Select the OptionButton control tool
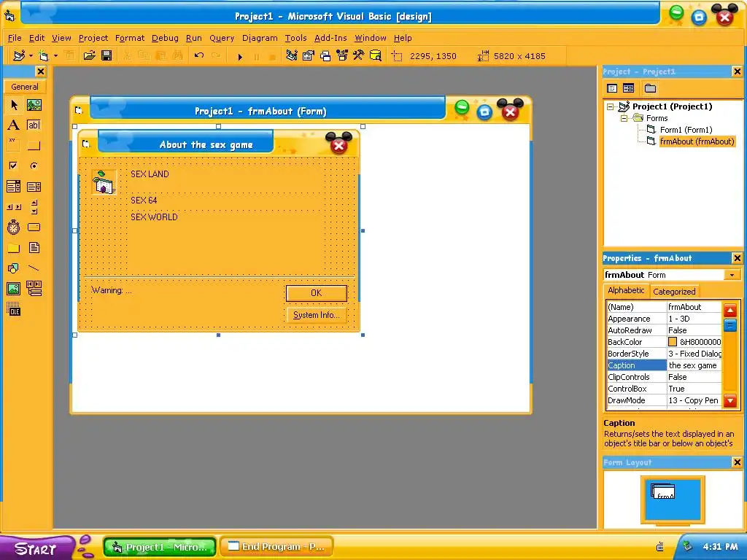Image resolution: width=747 pixels, height=560 pixels. (34, 166)
